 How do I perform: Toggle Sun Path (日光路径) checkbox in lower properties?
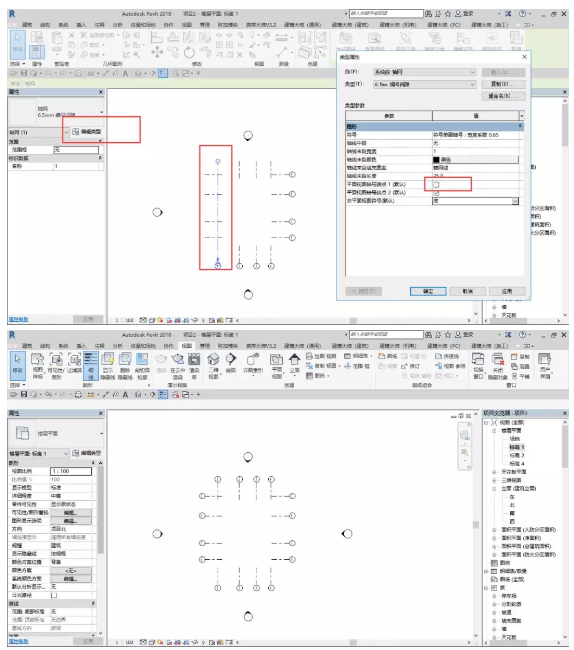(x=54, y=595)
